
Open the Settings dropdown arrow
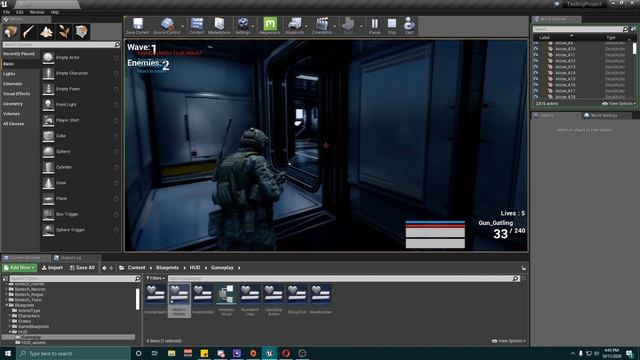click(252, 26)
